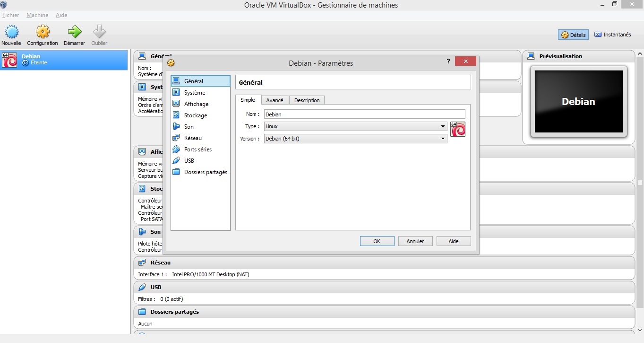Image resolution: width=644 pixels, height=343 pixels.
Task: Click the greyed Oublier toolbar icon
Action: click(x=99, y=32)
